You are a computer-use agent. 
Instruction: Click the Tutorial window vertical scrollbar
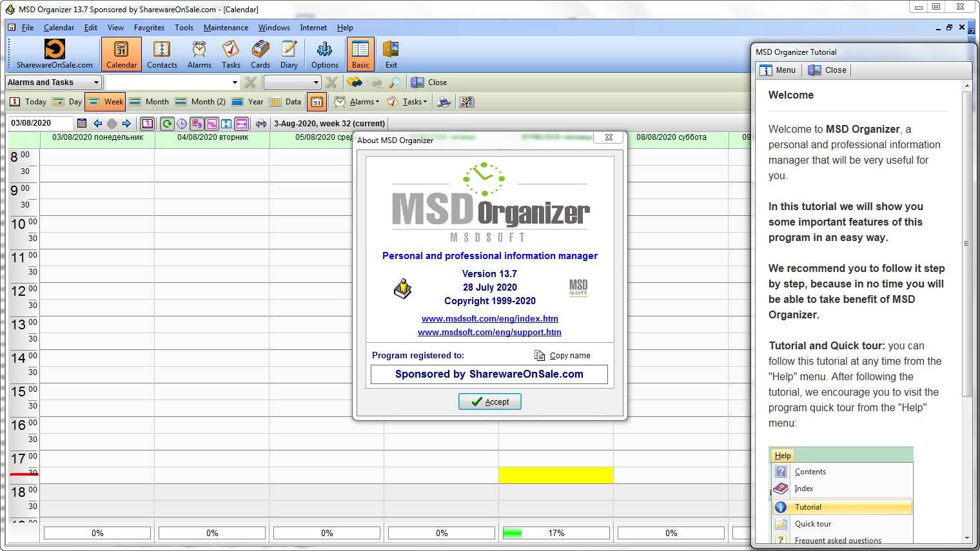(x=966, y=312)
